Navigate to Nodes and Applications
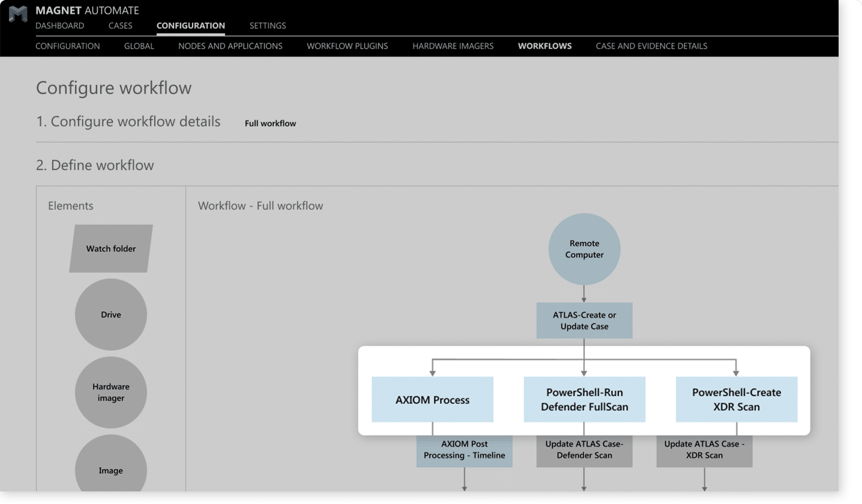This screenshot has width=862, height=504. [230, 46]
